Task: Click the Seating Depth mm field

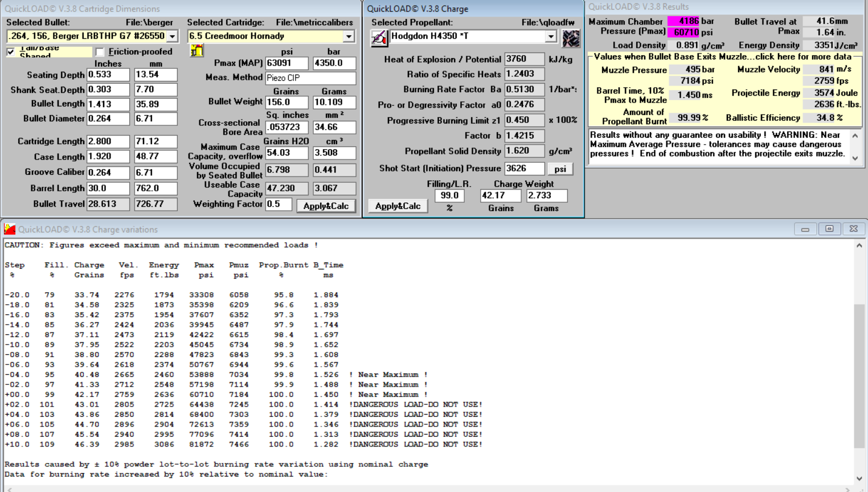Action: [155, 75]
